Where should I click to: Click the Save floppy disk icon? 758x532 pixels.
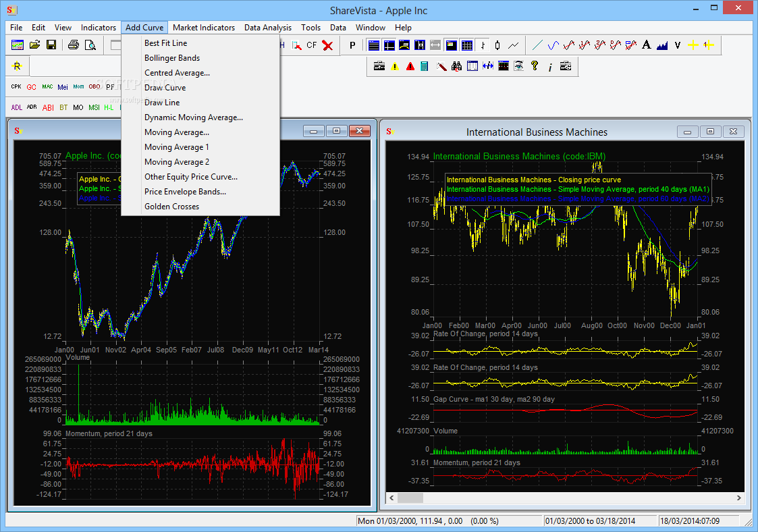coord(51,45)
